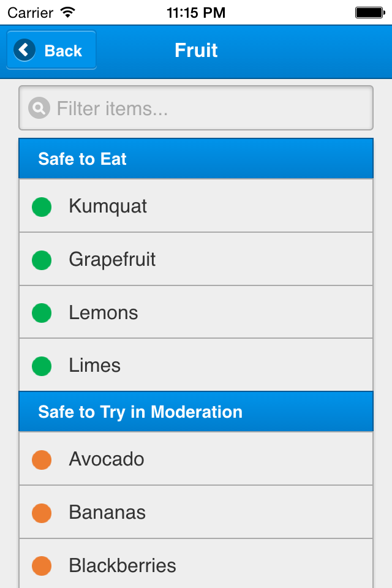The height and width of the screenshot is (588, 392).
Task: Tap the orange dot next to Avocado
Action: pyautogui.click(x=41, y=459)
